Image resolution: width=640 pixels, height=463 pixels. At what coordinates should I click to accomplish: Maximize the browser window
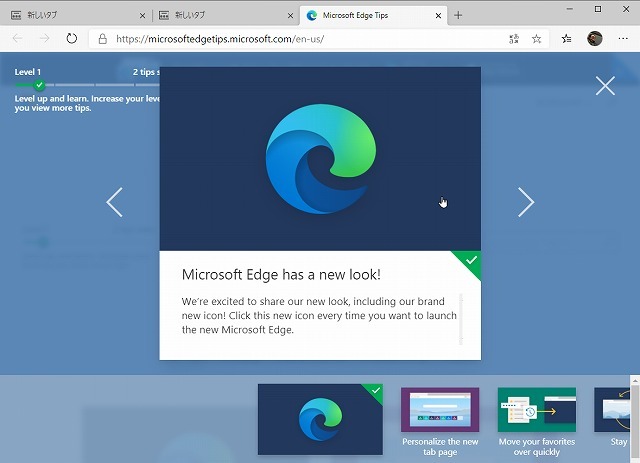(598, 9)
